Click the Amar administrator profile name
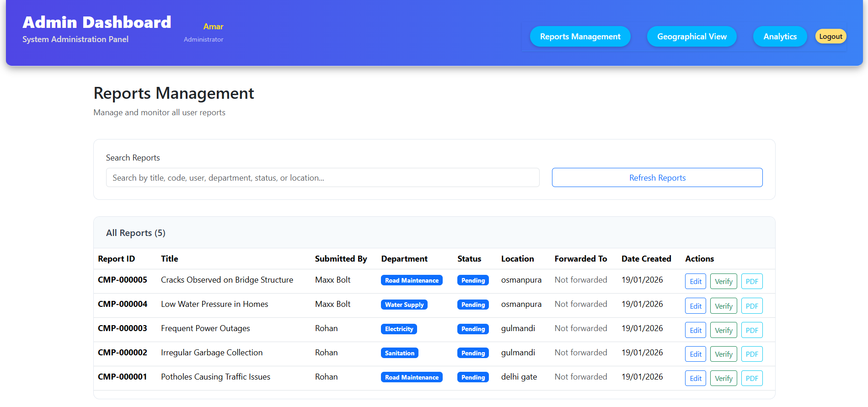868x407 pixels. (213, 27)
